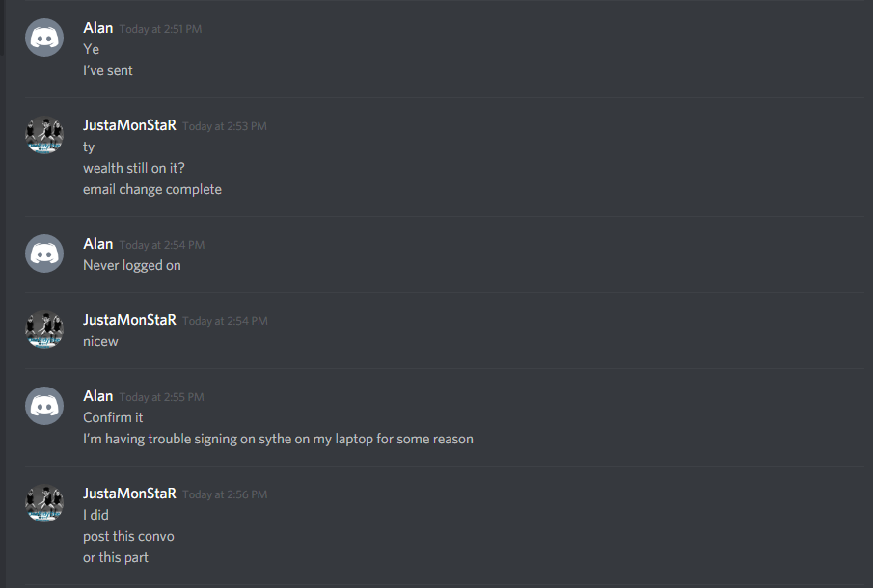This screenshot has height=588, width=873.
Task: Click JustaMonStaR's avatar beside 'I did'
Action: click(x=44, y=503)
